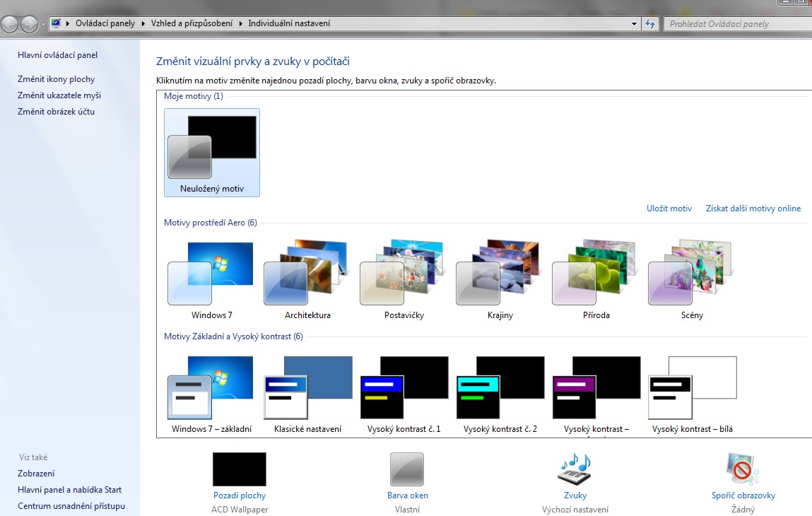
Task: Open Zvuky music notes icon
Action: (575, 469)
